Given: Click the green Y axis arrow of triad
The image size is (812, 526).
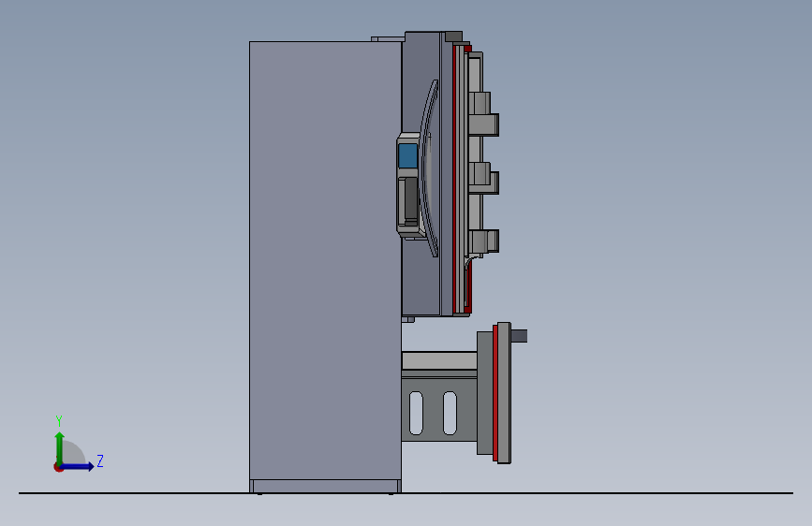Looking at the screenshot, I should pos(60,447).
